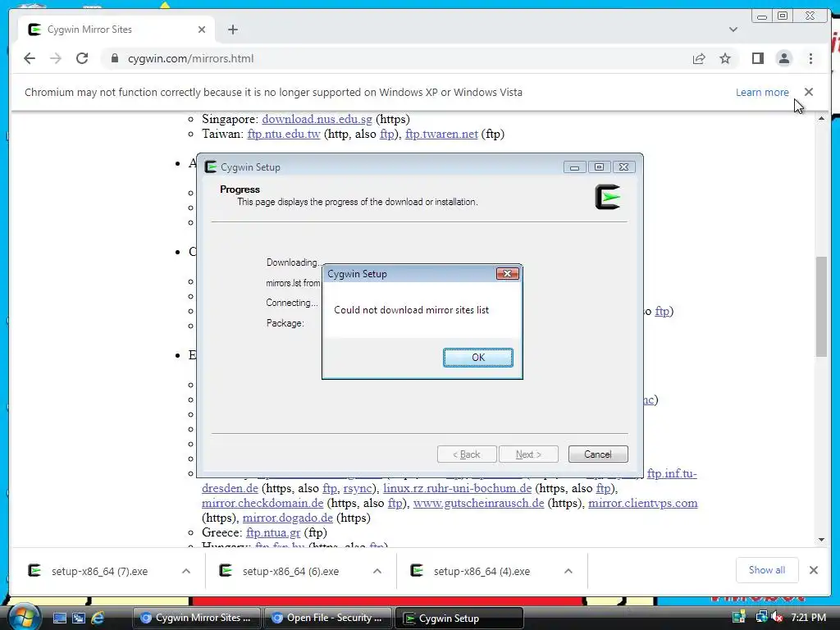Open the mirror.clientvps.com link
This screenshot has height=630, width=840.
[643, 503]
